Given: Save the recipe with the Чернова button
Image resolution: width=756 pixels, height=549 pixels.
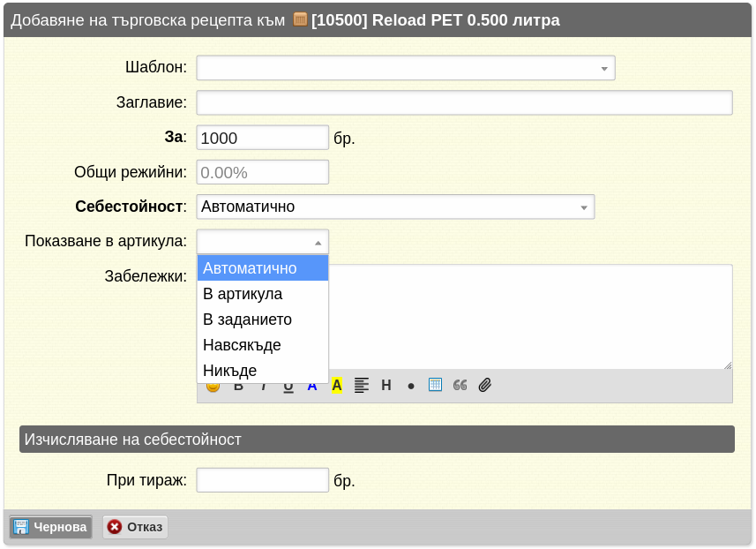Looking at the screenshot, I should pos(50,527).
